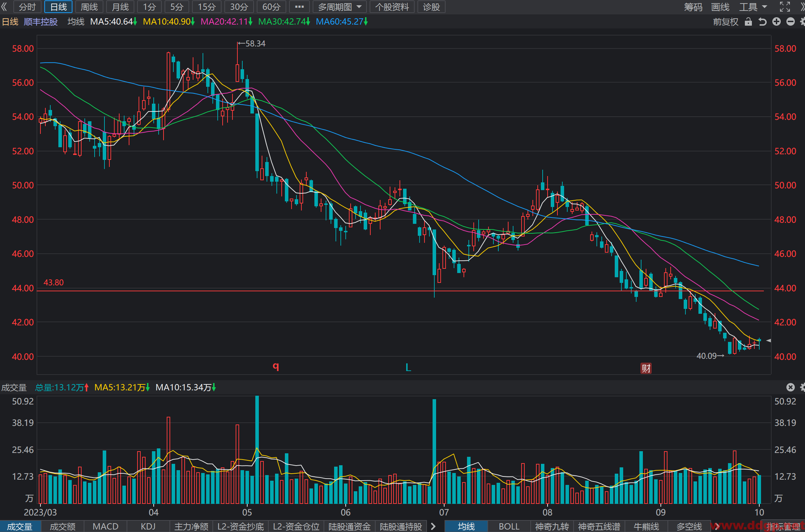The width and height of the screenshot is (805, 532).
Task: Select 1分 minute timeframe
Action: point(149,7)
